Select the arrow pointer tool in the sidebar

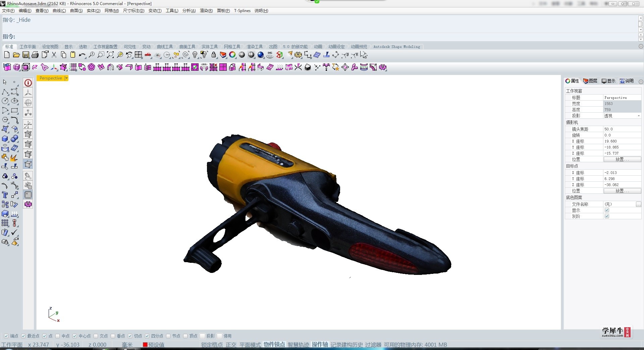pyautogui.click(x=5, y=82)
